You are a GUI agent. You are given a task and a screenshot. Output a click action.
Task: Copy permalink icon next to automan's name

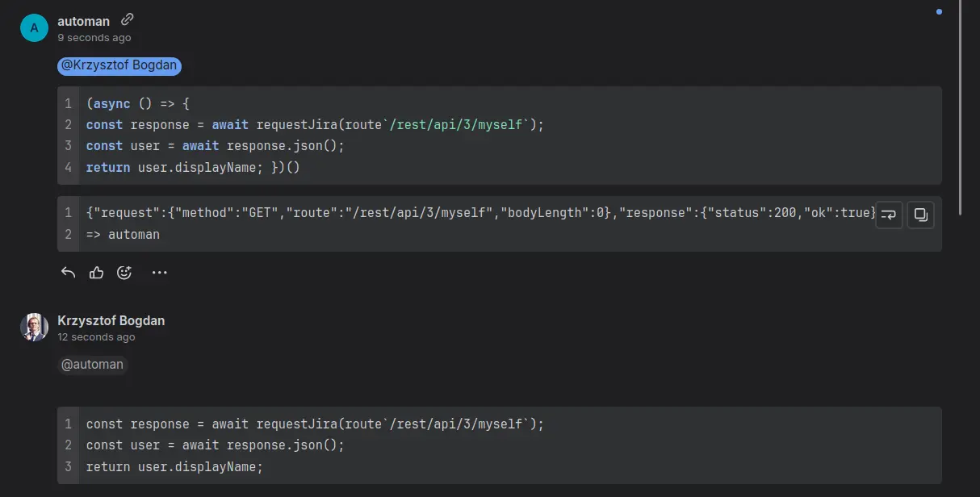[x=127, y=20]
